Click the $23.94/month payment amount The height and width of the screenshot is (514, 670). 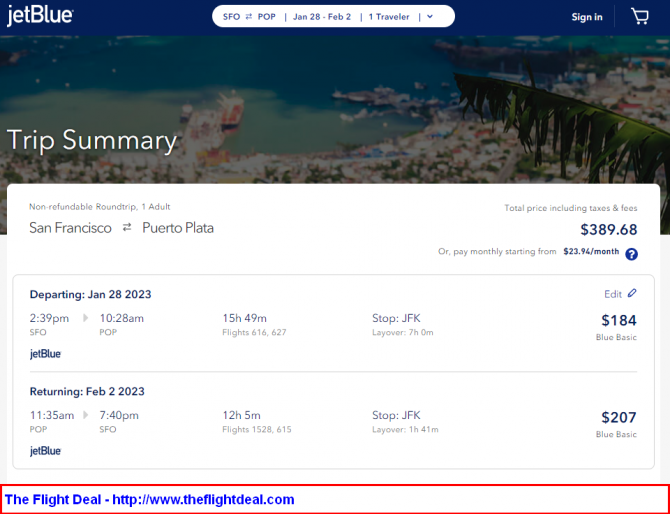click(x=591, y=251)
